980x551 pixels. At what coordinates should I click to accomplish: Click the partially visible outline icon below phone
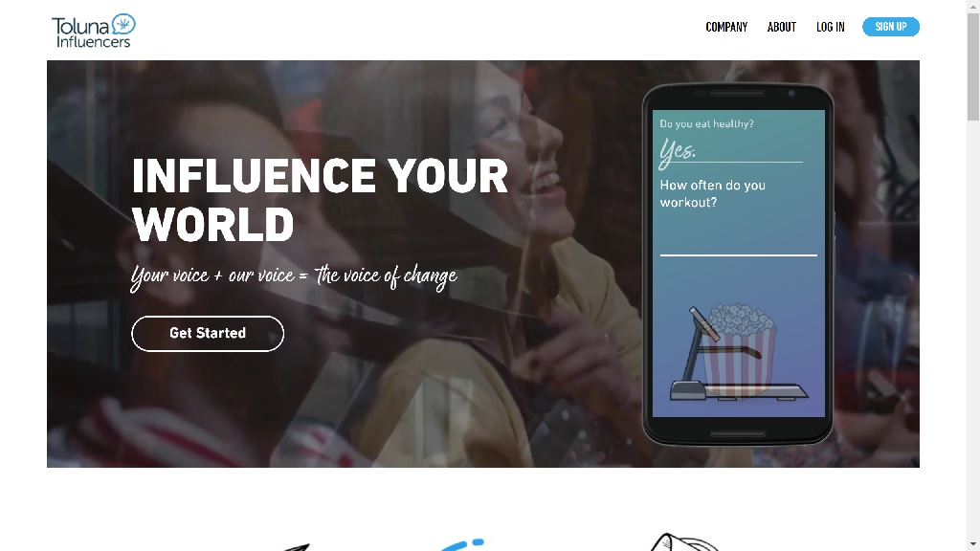click(684, 542)
